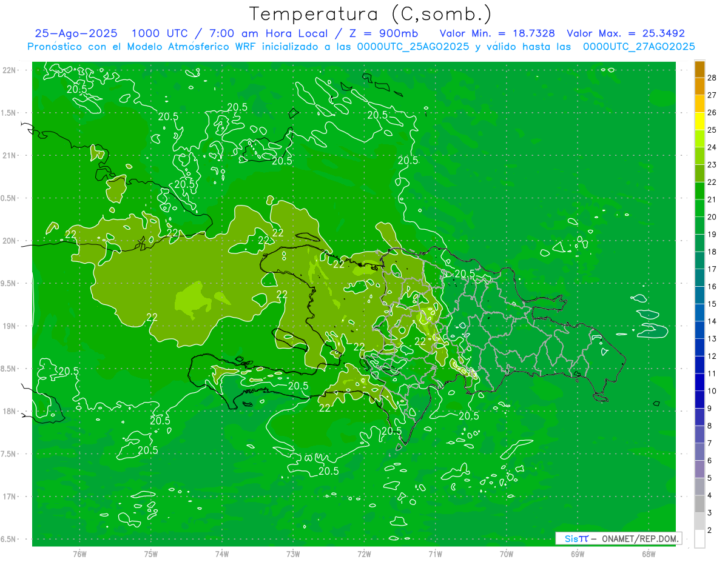This screenshot has height=562, width=728.
Task: Click the '73W' longitude axis label
Action: point(293,554)
